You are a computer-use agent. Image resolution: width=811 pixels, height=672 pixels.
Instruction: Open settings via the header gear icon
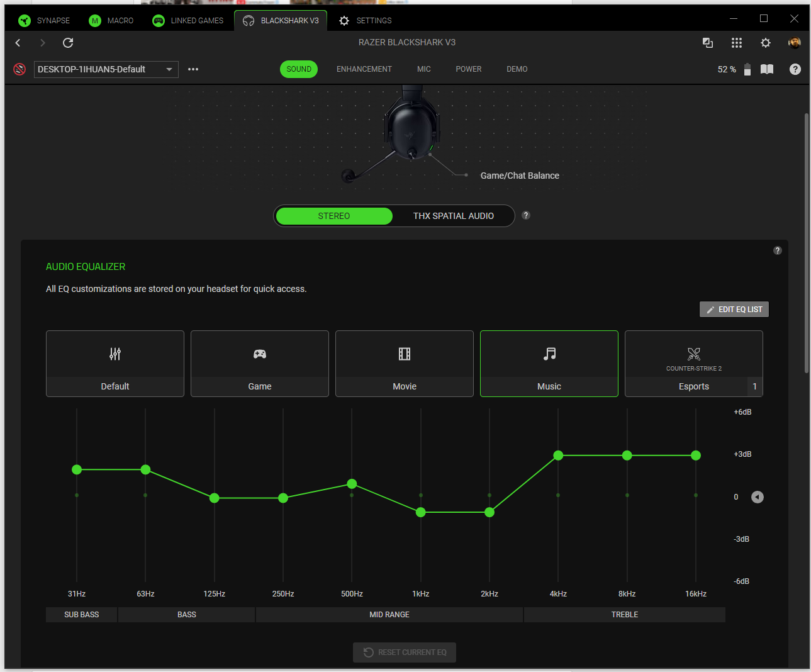(x=766, y=43)
